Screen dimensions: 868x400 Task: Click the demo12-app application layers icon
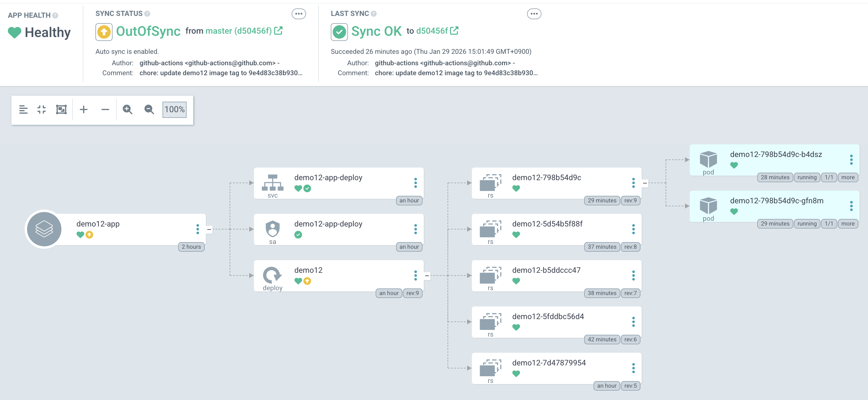(x=44, y=229)
